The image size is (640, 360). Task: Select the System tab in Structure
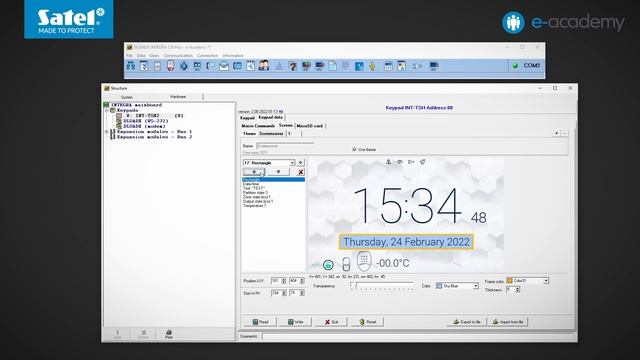pos(127,97)
